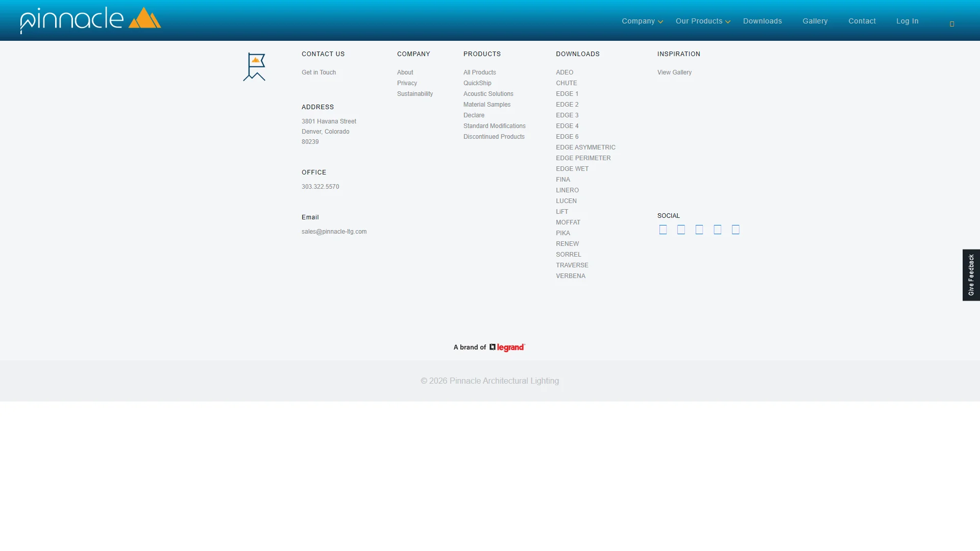Open the All Products link
This screenshot has width=980, height=551.
[479, 72]
